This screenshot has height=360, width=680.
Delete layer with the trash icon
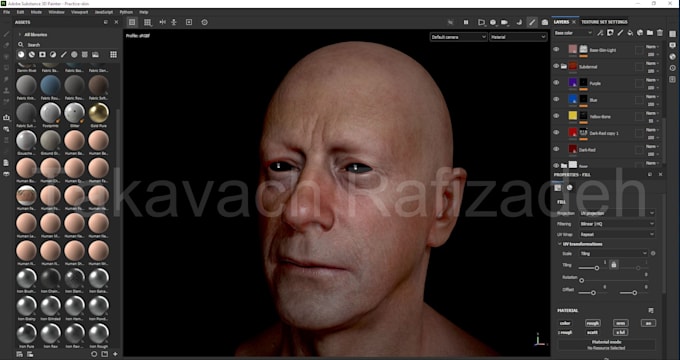(660, 33)
